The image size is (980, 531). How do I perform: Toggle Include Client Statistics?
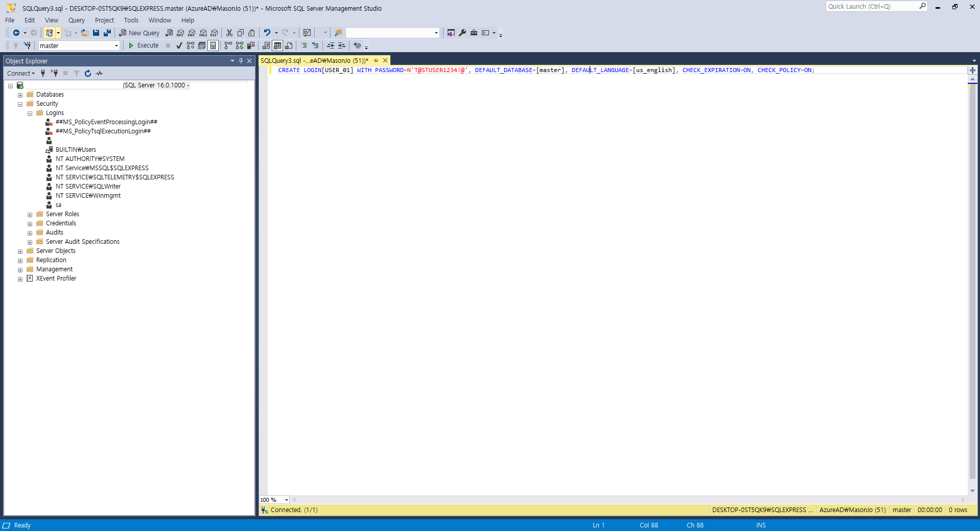click(251, 45)
